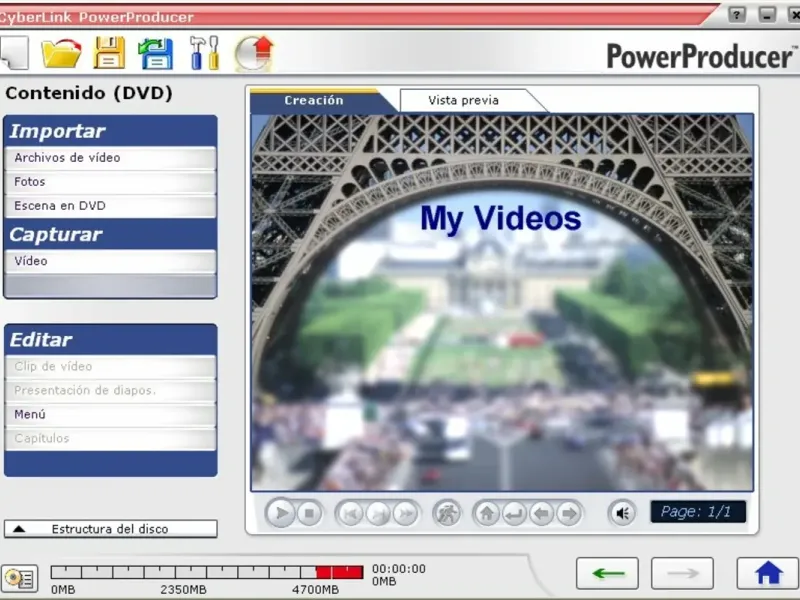
Task: Go to previous menu page with left arrow
Action: 542,514
